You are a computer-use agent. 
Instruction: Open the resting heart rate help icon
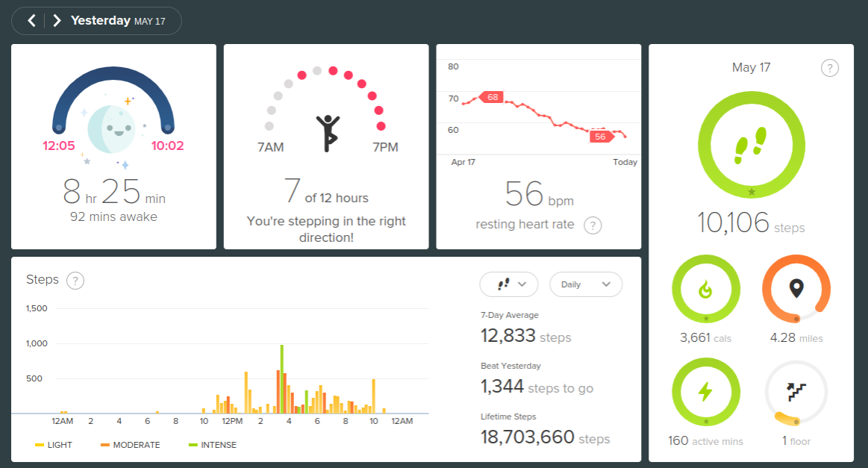point(593,225)
